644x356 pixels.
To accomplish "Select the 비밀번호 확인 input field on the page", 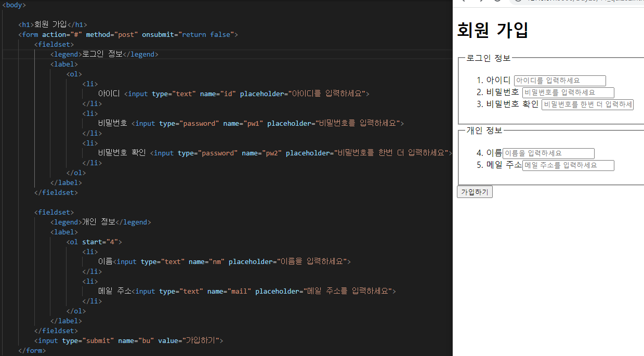I will [x=587, y=104].
